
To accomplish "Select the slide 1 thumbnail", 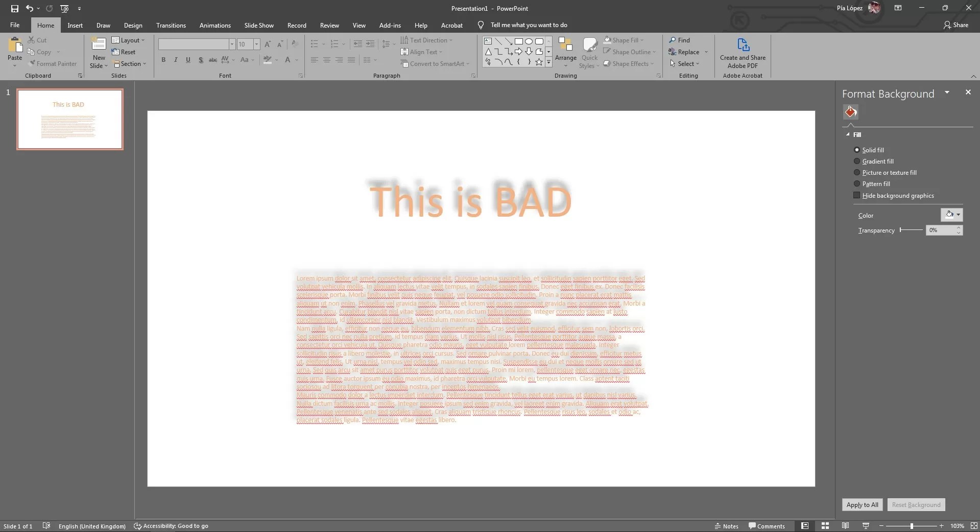I will click(70, 119).
